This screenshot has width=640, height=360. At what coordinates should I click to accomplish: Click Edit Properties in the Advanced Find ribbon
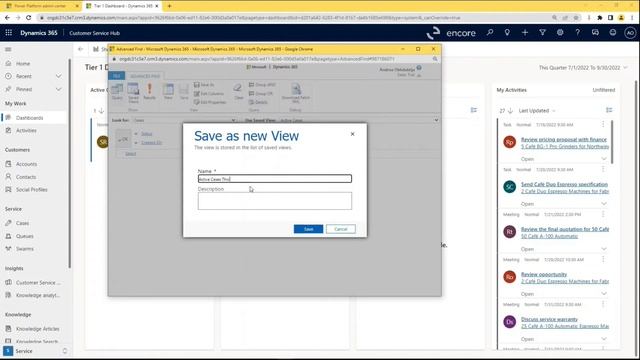(x=210, y=102)
